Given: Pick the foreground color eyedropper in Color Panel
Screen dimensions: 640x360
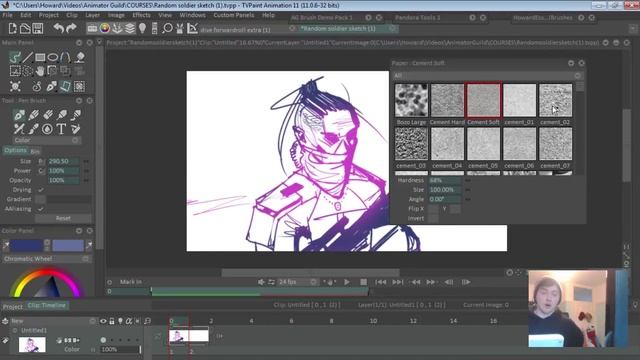Looking at the screenshot, I should 6,245.
